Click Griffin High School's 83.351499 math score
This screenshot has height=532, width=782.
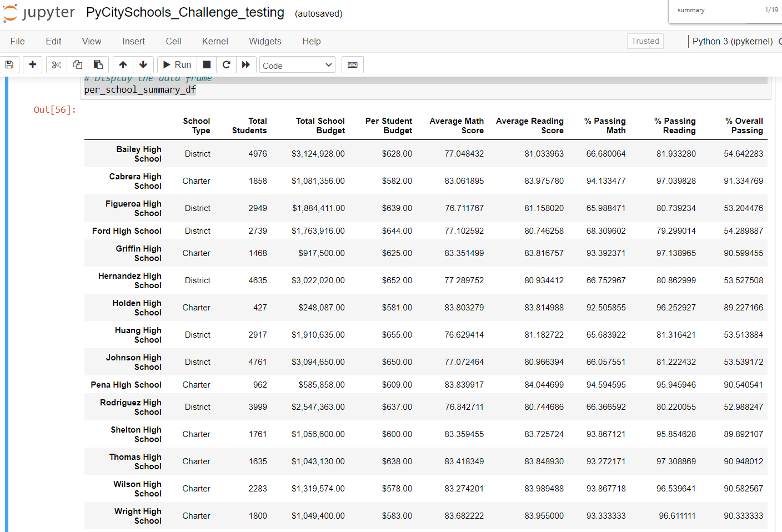point(464,253)
